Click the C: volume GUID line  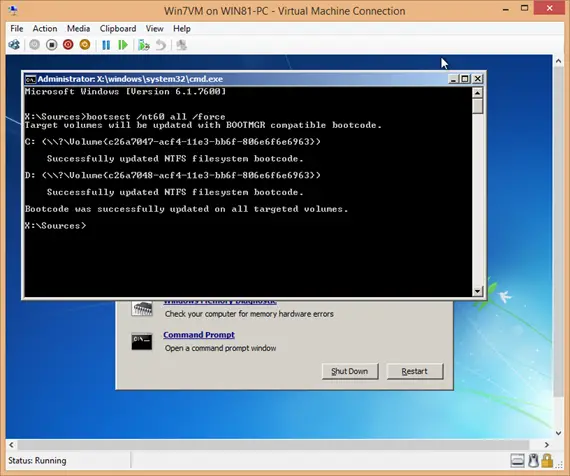(173, 141)
